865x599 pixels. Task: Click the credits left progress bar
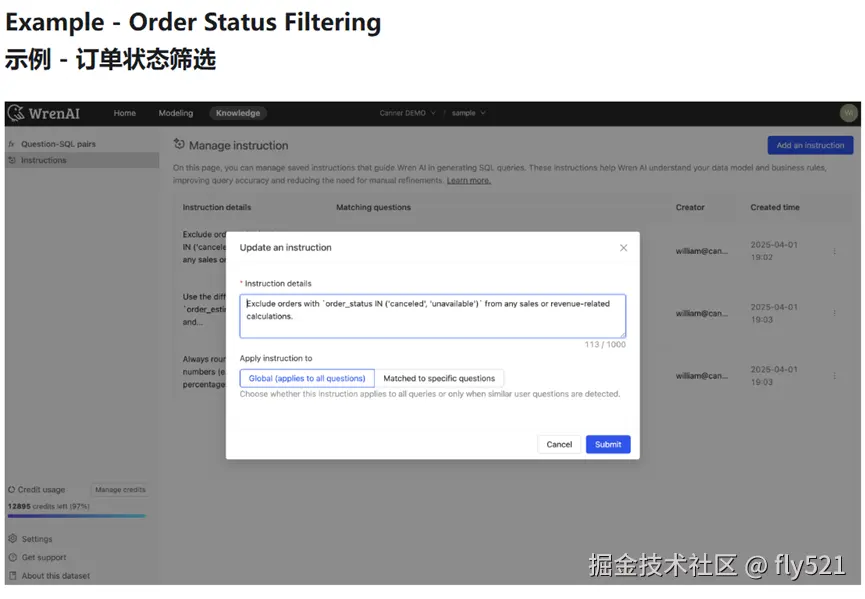pos(77,516)
